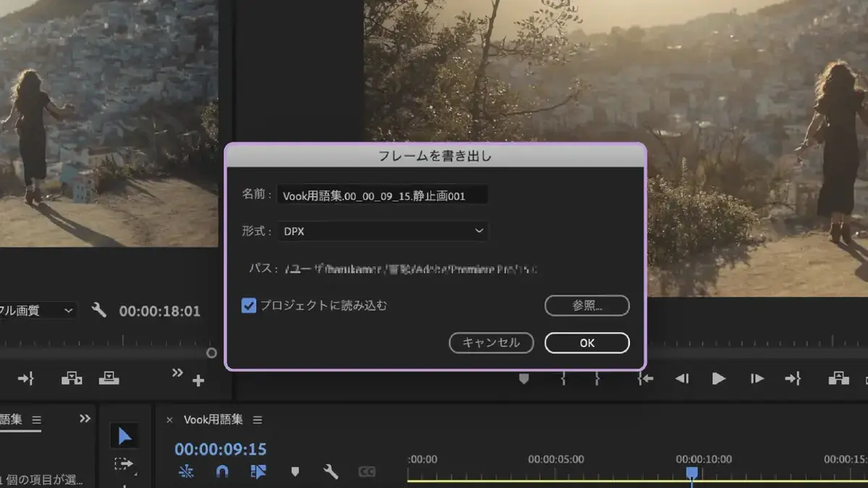Click the Insert icon in source monitor

[72, 378]
